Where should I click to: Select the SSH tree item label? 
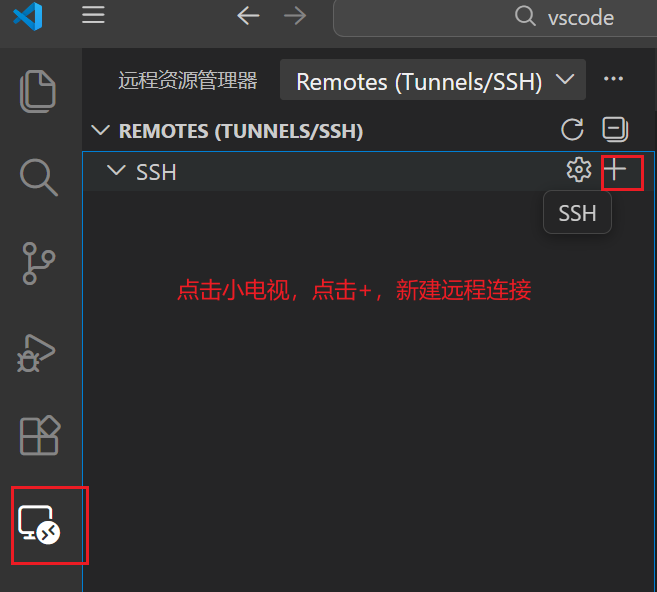[x=156, y=172]
